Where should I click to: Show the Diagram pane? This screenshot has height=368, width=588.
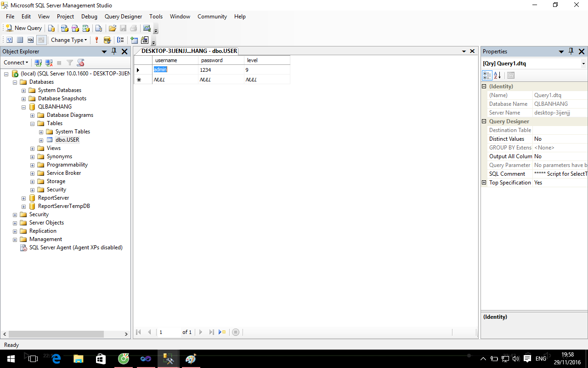(x=9, y=40)
